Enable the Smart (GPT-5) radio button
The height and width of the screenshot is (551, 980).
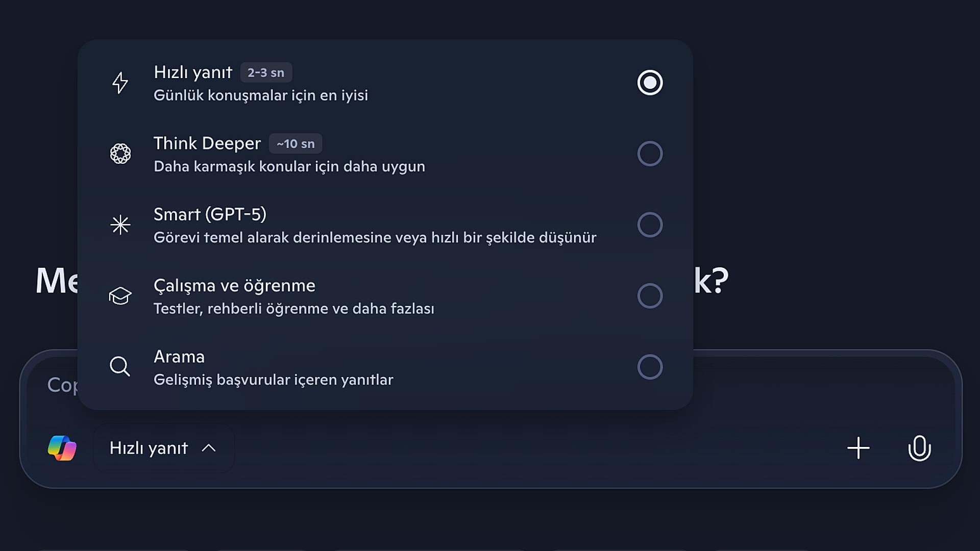[650, 224]
